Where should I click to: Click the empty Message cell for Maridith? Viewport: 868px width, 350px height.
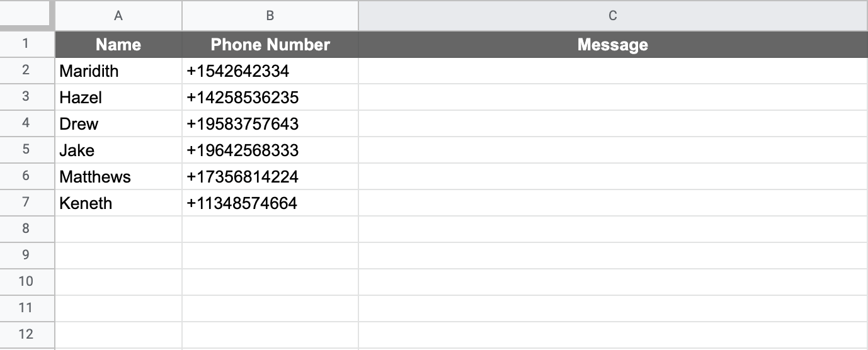coord(612,71)
